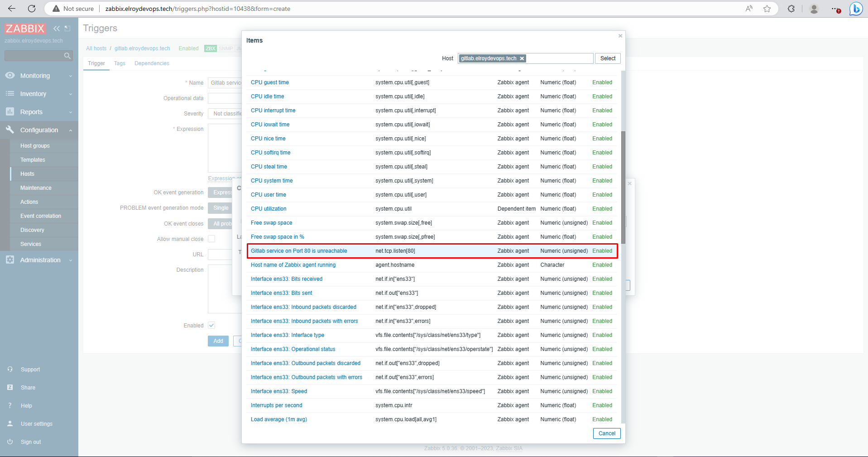Click the browser address bar URL

coord(198,9)
